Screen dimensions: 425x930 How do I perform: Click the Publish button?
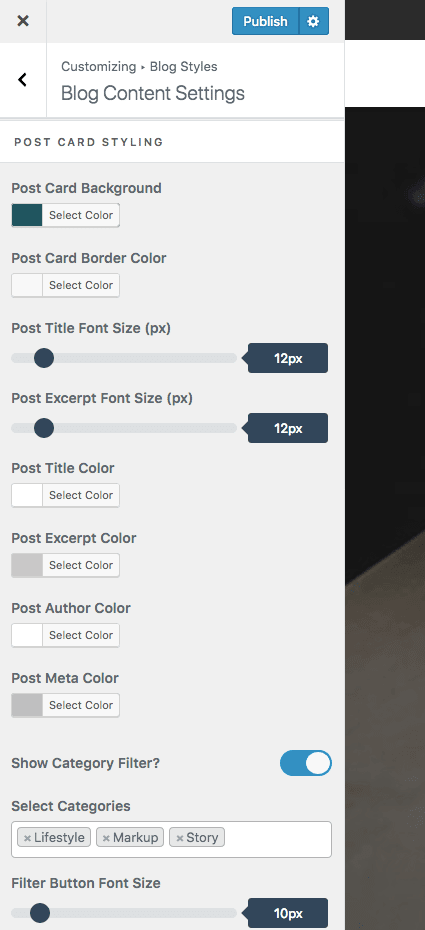(266, 21)
